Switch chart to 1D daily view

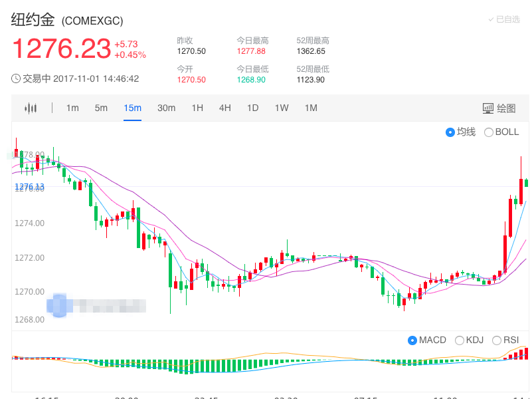(252, 108)
